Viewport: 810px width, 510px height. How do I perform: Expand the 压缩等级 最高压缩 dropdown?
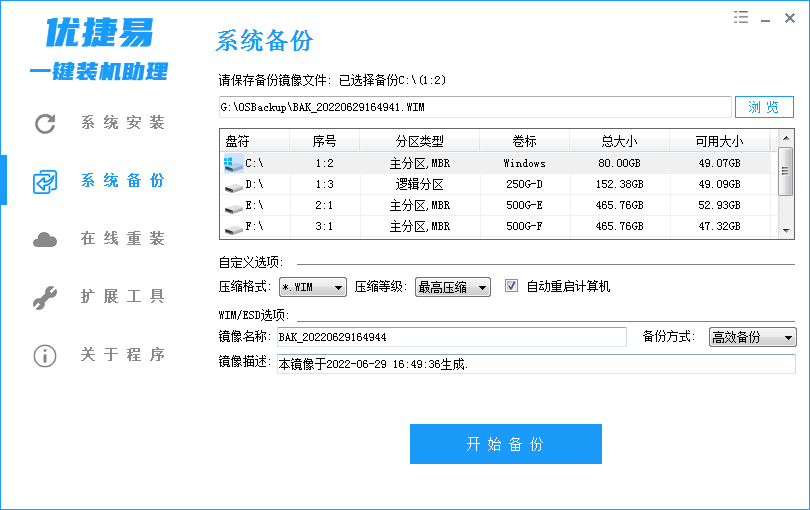pyautogui.click(x=453, y=287)
